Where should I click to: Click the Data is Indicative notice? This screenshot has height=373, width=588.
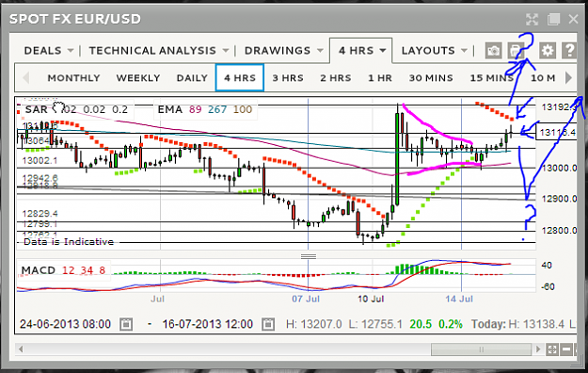tap(69, 241)
